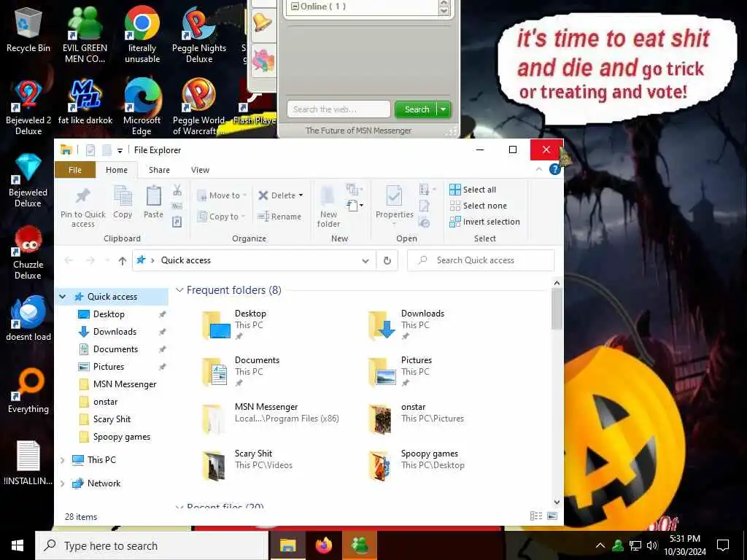Click Select all in ribbon
Viewport: 747px width, 560px height.
click(473, 190)
